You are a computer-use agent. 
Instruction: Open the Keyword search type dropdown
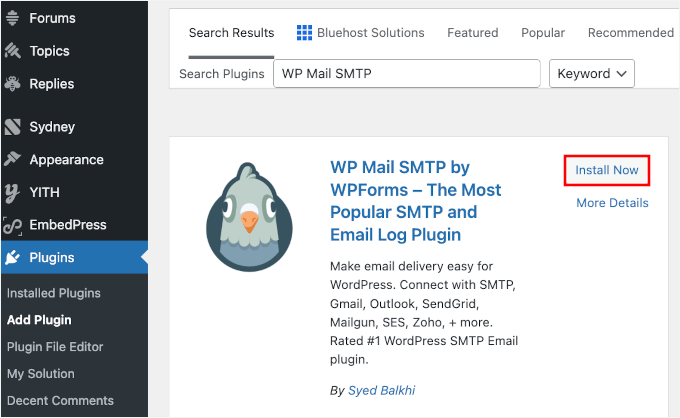592,74
